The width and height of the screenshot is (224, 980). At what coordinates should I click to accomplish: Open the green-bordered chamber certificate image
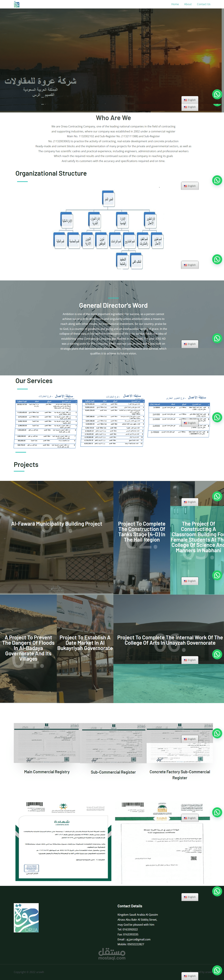point(63,841)
